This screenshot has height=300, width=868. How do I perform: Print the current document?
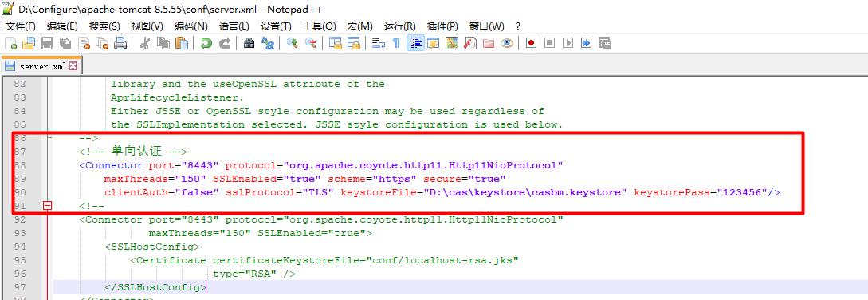pyautogui.click(x=120, y=43)
